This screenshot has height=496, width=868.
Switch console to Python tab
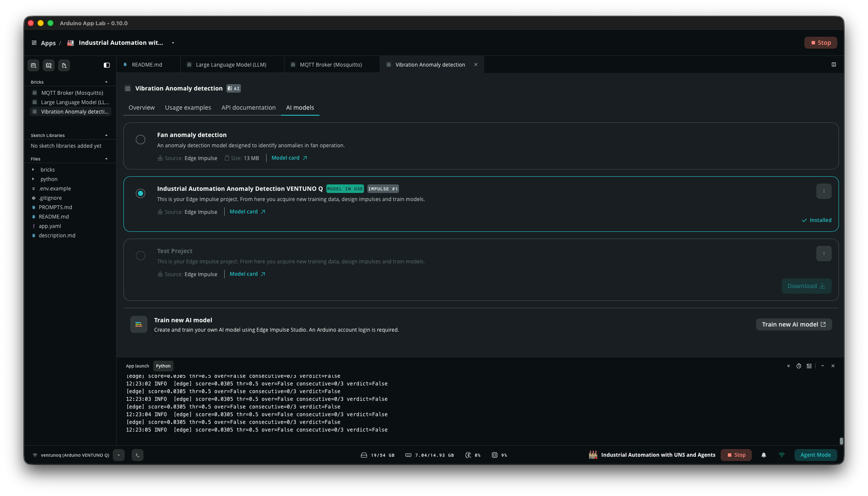[163, 366]
